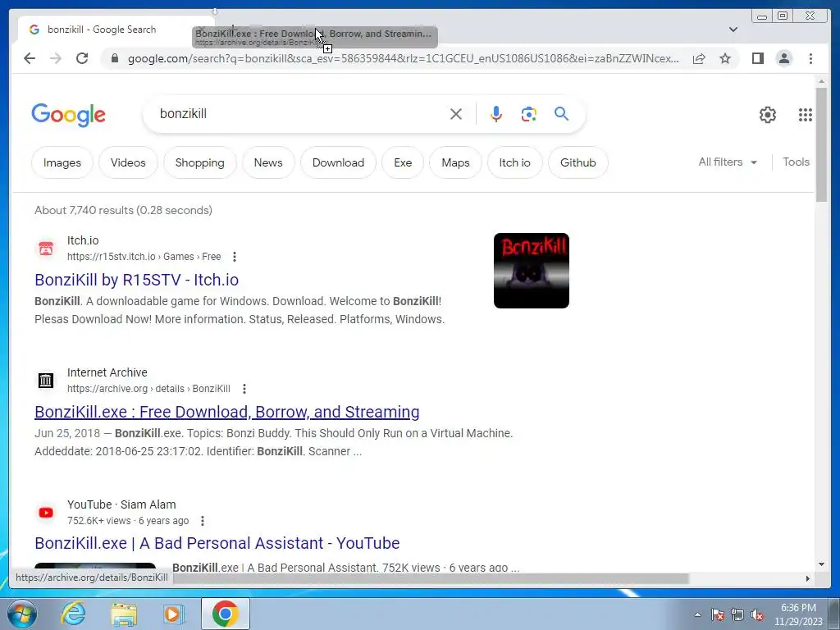Open more options for YouTube result
Viewport: 840px width, 630px height.
click(x=203, y=521)
